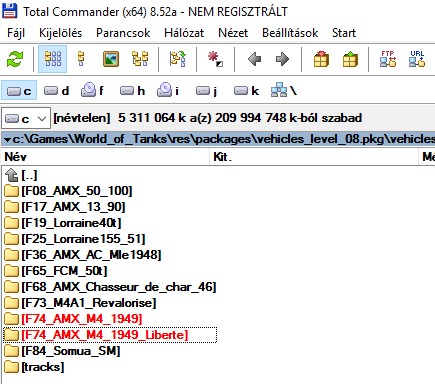The image size is (435, 384).
Task: Open the Fájl menu
Action: pos(16,33)
